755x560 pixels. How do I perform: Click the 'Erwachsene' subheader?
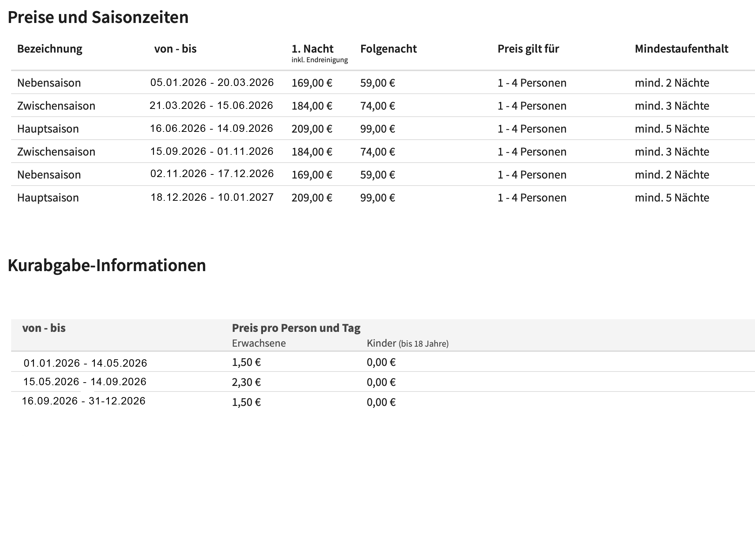[x=259, y=343]
